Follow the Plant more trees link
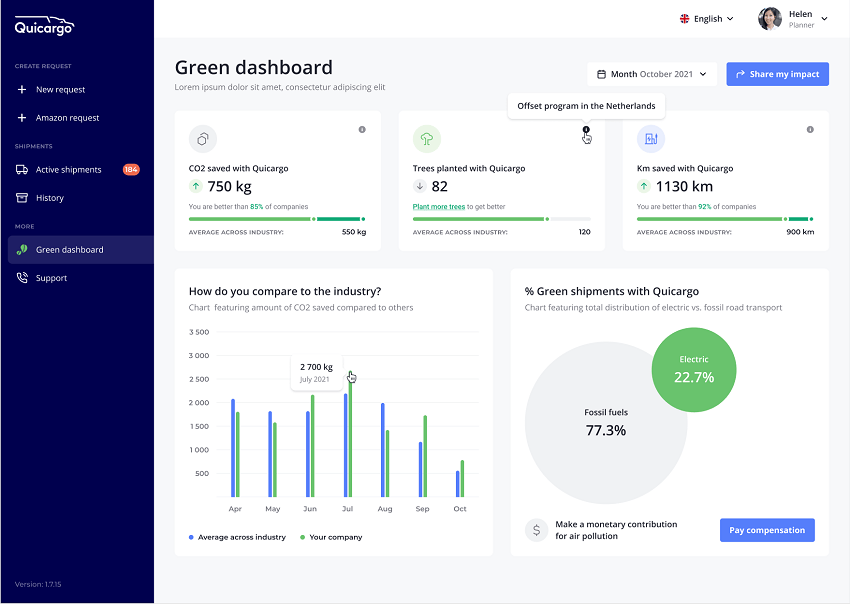 coord(438,207)
